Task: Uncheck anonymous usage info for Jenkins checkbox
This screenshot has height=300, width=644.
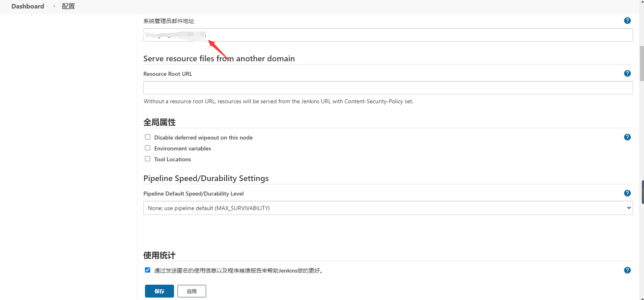Action: tap(147, 270)
